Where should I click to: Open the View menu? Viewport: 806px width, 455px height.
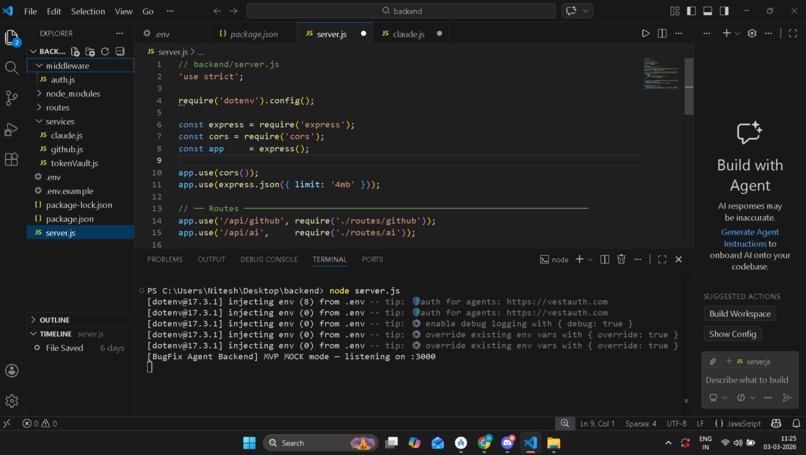[x=123, y=11]
